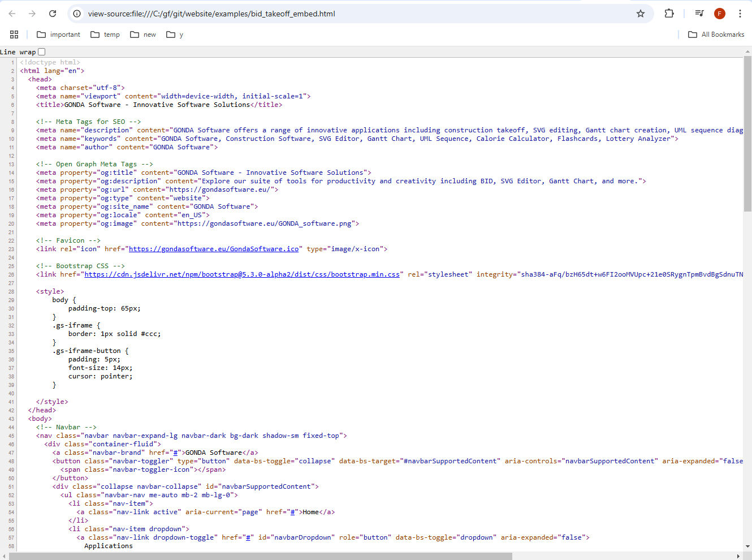Go forward to the next page

click(32, 14)
